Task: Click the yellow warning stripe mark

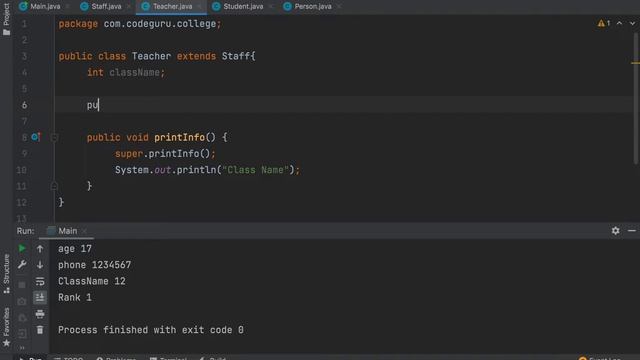Action: [635, 63]
